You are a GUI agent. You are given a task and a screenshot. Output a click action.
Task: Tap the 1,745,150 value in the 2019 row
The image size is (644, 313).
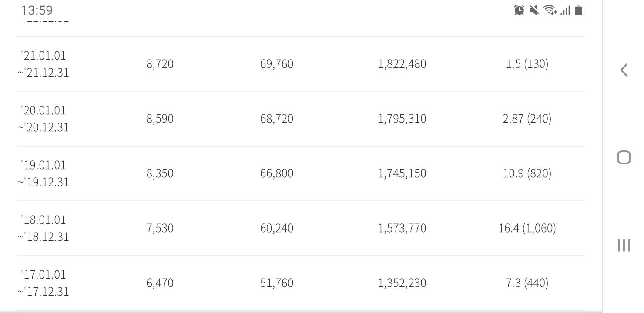point(402,173)
